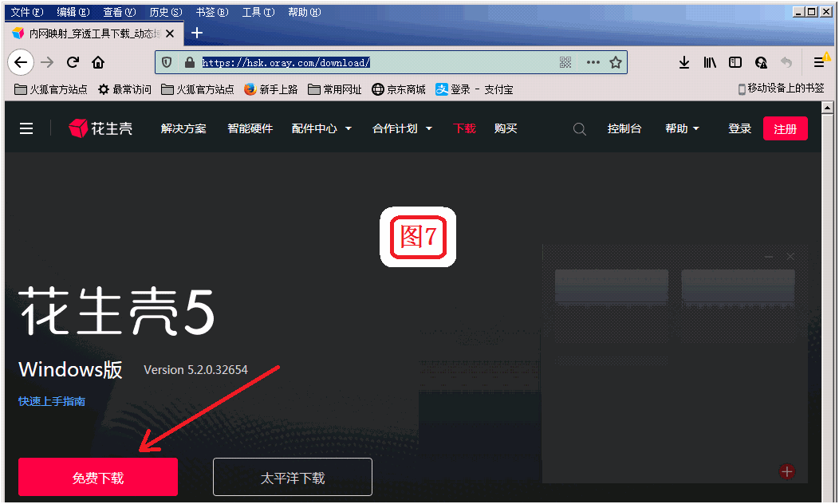Click the globe warning toolbar icon
Screen dimensions: 839x504
pos(761,62)
